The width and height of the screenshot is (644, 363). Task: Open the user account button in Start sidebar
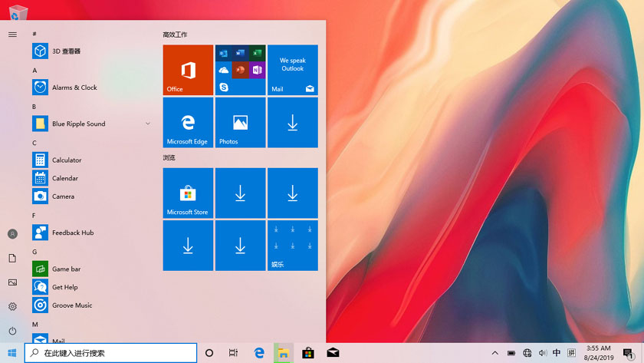[12, 234]
